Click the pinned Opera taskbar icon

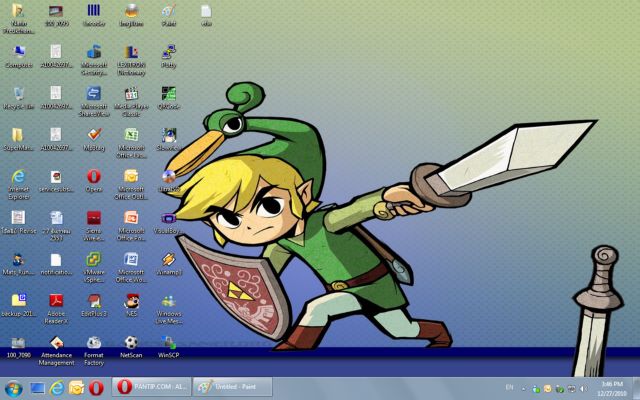[x=96, y=388]
